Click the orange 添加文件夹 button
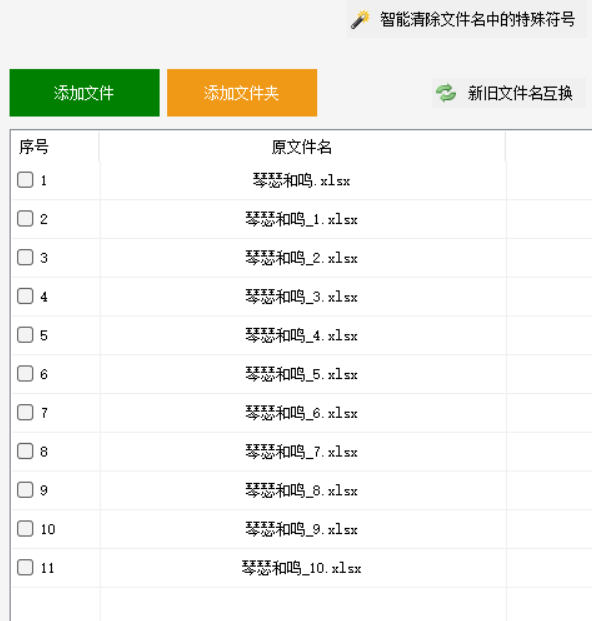This screenshot has height=621, width=592. click(x=242, y=93)
